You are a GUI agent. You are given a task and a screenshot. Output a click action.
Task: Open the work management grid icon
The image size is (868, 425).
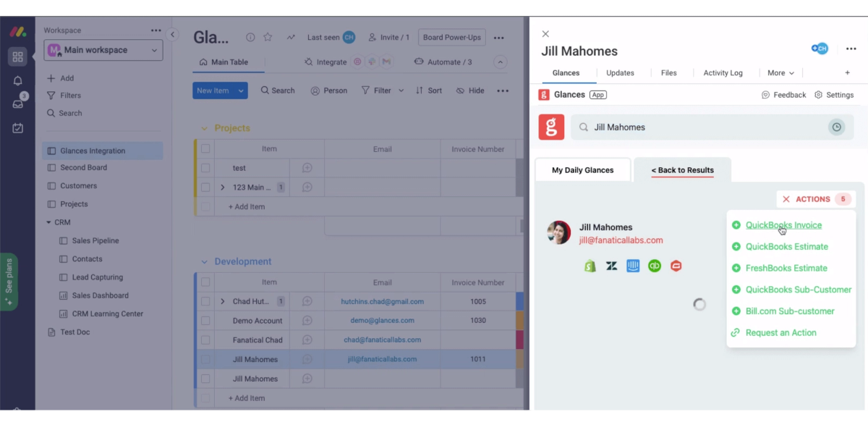click(x=17, y=56)
